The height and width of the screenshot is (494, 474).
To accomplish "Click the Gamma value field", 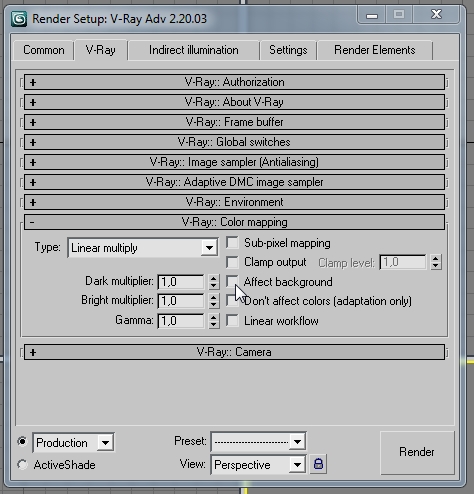I will coord(181,321).
